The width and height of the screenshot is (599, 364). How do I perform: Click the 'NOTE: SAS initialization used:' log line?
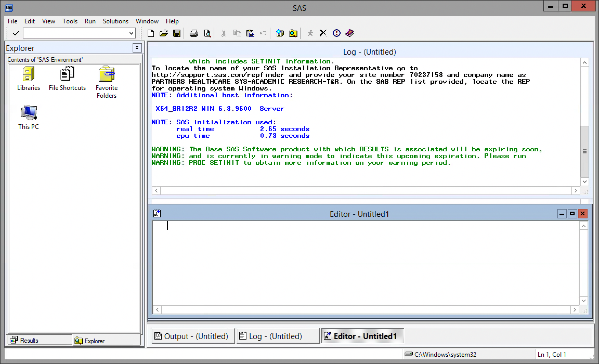coord(214,122)
